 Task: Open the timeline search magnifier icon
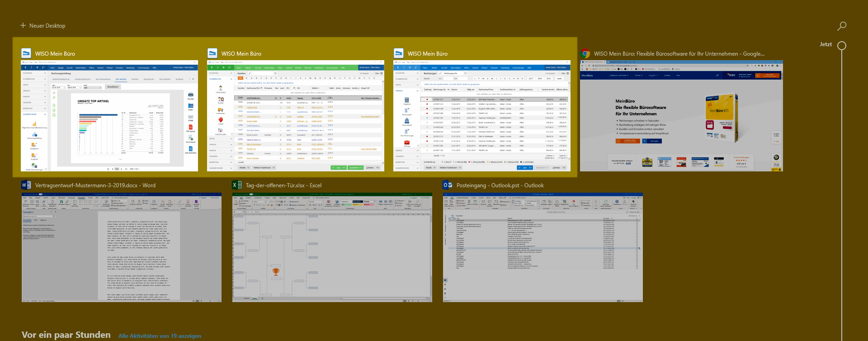(841, 26)
